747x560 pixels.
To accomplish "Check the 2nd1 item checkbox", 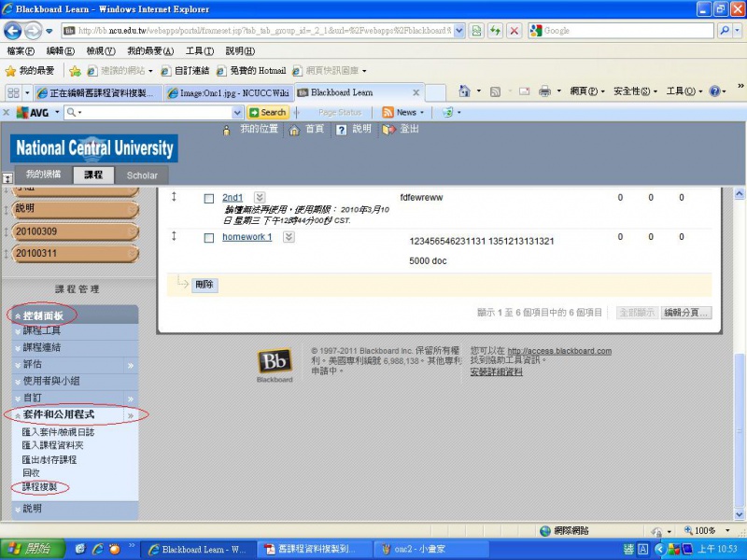I will [x=209, y=199].
